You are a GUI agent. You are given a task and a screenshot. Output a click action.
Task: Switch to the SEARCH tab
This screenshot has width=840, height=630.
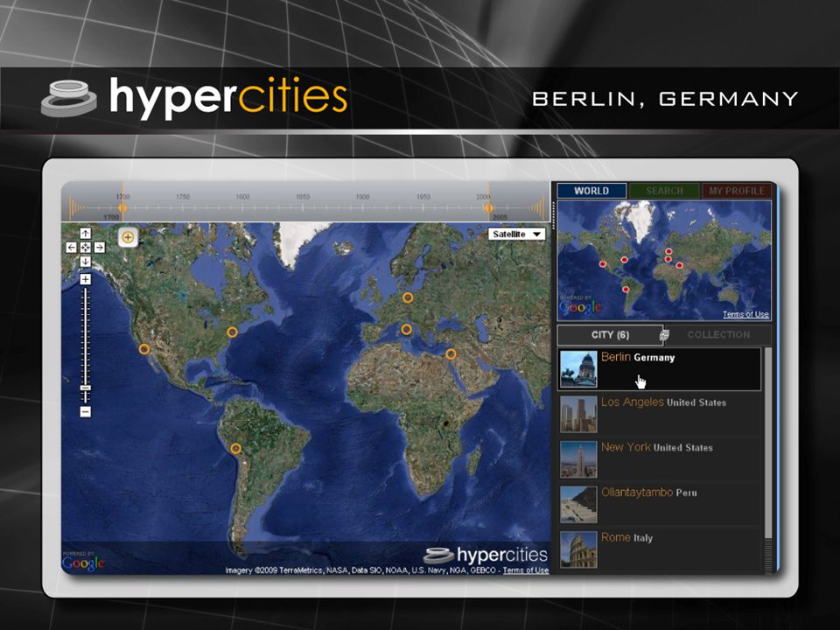[x=664, y=191]
